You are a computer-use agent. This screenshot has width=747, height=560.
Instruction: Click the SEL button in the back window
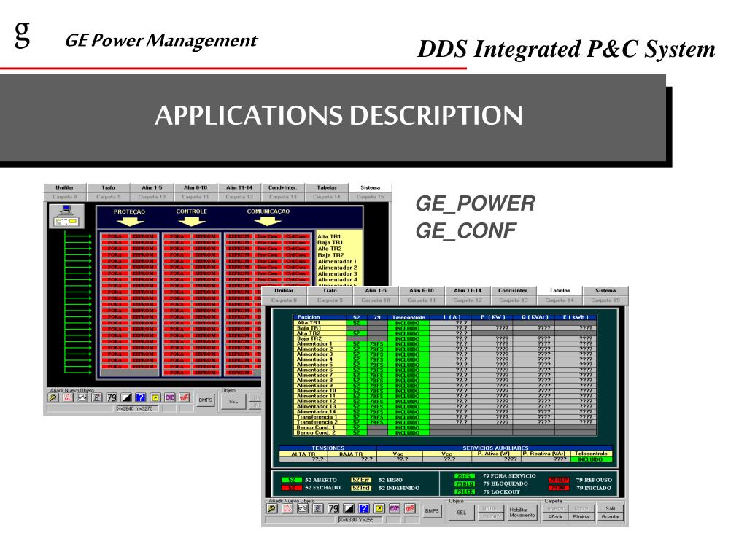tap(233, 402)
